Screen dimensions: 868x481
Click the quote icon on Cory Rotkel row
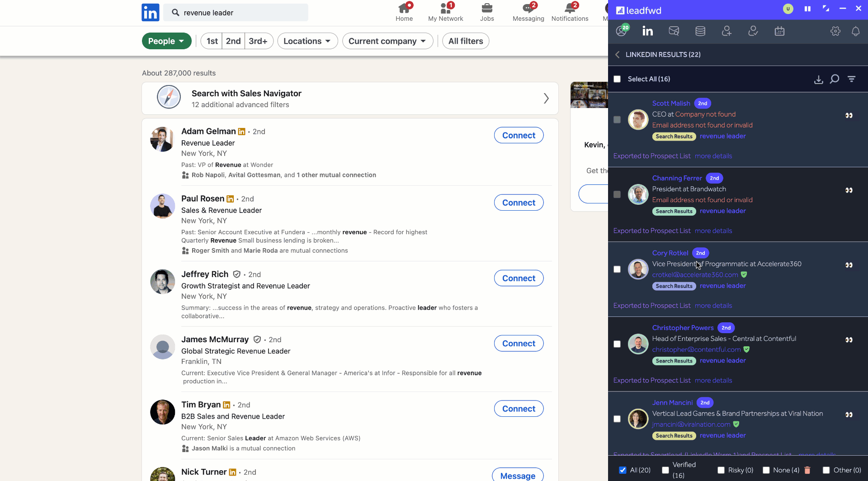(x=849, y=265)
